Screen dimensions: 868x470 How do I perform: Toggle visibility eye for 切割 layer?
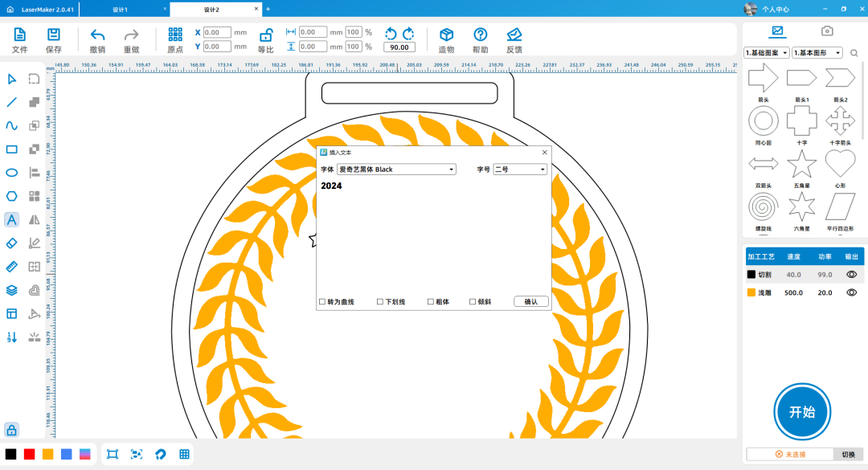coord(851,274)
